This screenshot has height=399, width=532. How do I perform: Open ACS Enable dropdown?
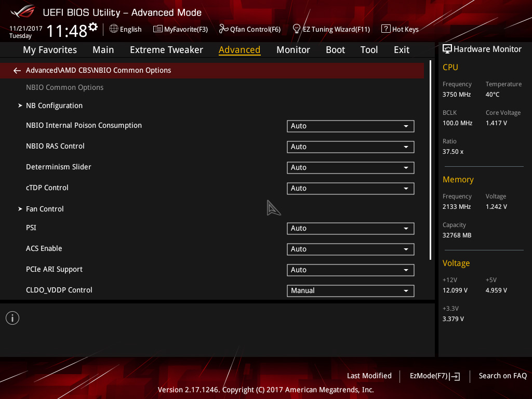(351, 249)
